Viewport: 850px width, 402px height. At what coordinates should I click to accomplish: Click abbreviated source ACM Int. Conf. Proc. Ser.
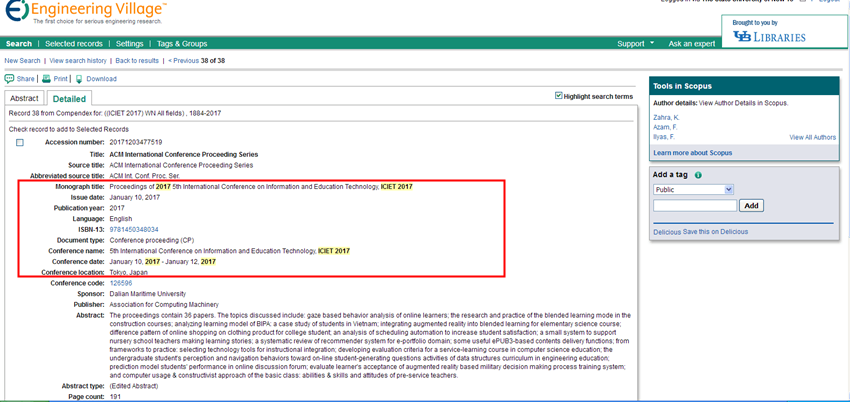click(x=144, y=176)
